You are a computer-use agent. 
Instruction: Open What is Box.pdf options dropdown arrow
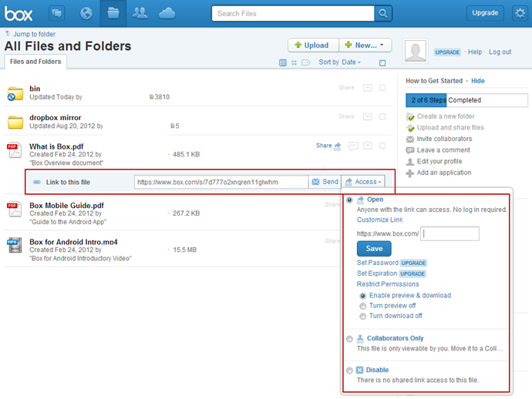click(368, 146)
